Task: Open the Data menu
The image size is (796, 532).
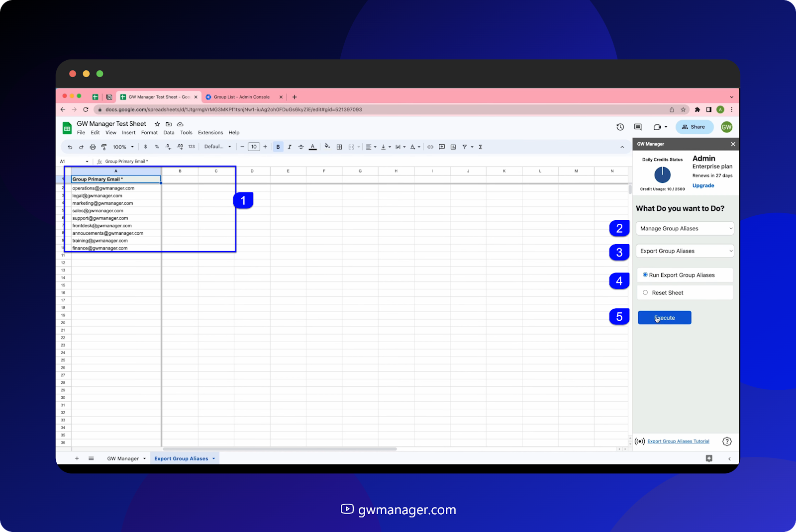Action: click(x=169, y=133)
